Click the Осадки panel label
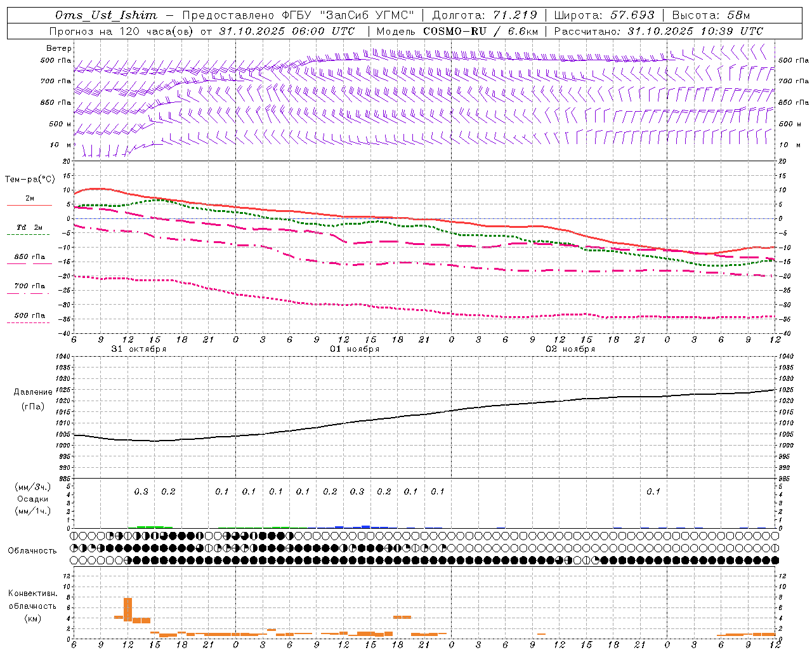Screen dimensions: 812x650 (32, 499)
